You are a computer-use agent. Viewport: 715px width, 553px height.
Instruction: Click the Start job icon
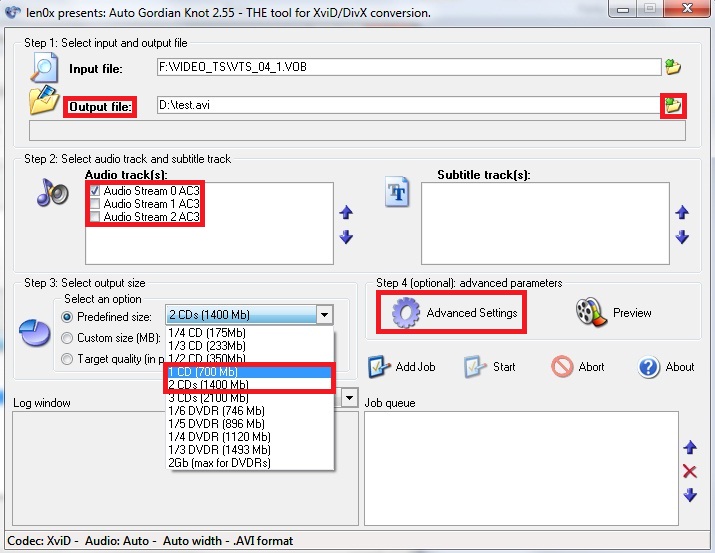point(475,367)
